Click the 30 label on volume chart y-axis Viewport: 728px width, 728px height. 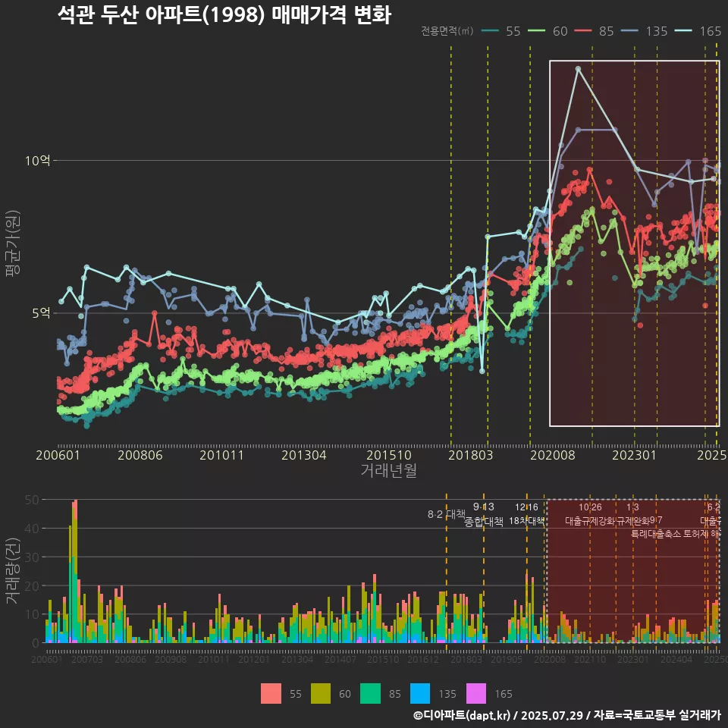tap(32, 557)
